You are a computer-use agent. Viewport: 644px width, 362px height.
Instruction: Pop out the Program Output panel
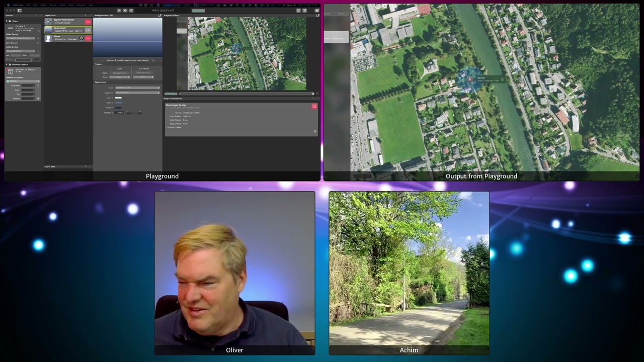pos(317,16)
